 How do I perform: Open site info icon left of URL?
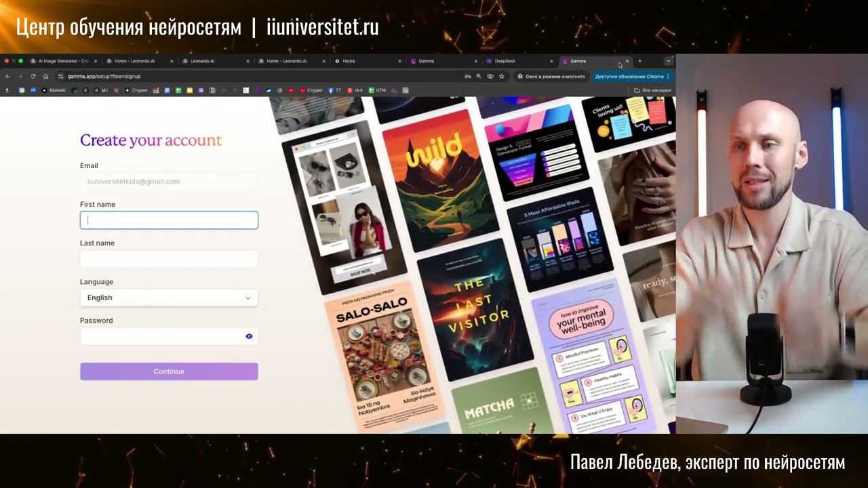pos(60,76)
